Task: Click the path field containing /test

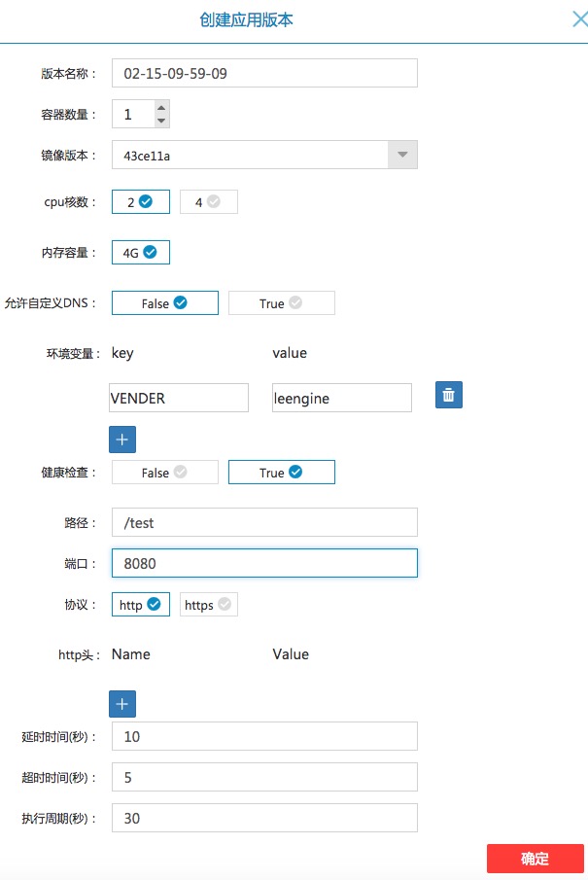Action: pyautogui.click(x=264, y=522)
